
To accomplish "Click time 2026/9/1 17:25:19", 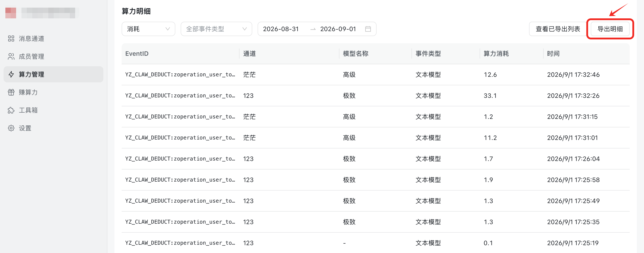I will click(573, 243).
